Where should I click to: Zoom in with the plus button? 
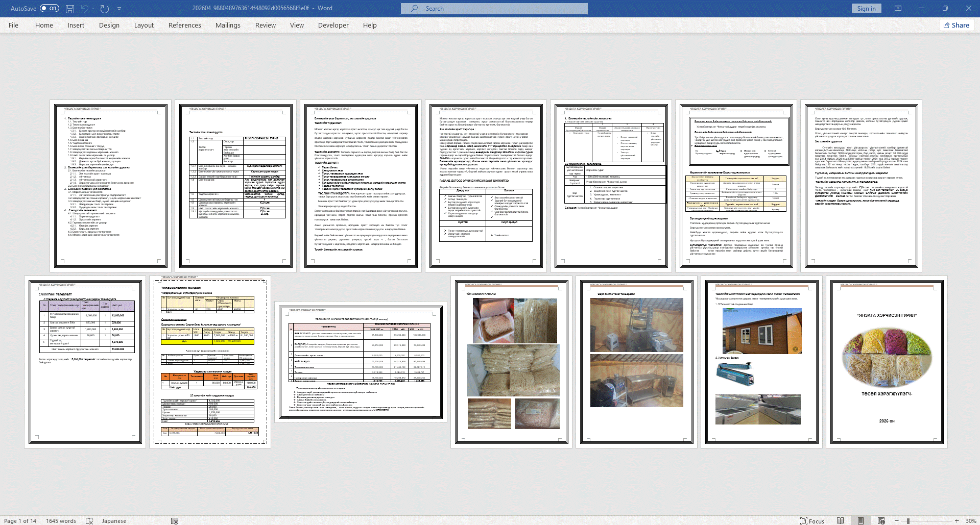coord(957,521)
